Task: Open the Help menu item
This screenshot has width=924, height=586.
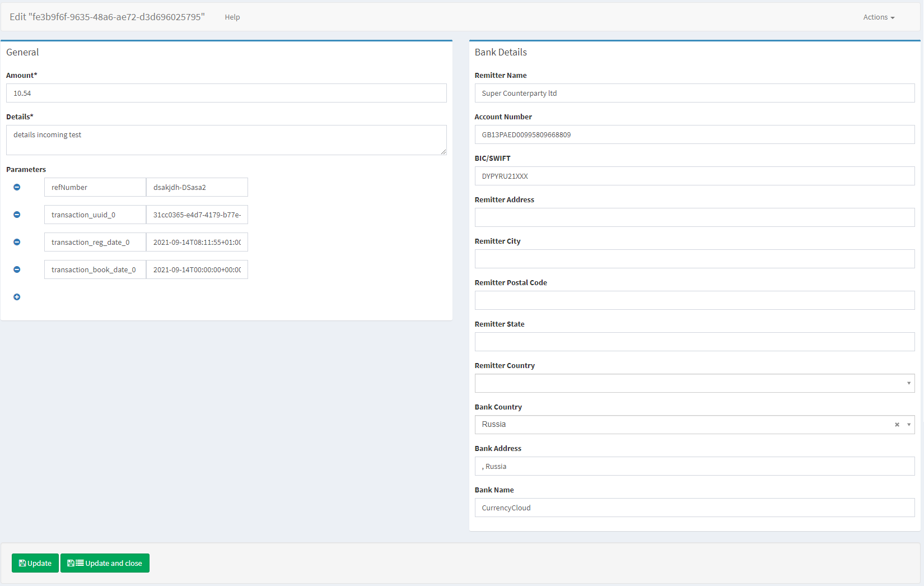Action: (232, 17)
